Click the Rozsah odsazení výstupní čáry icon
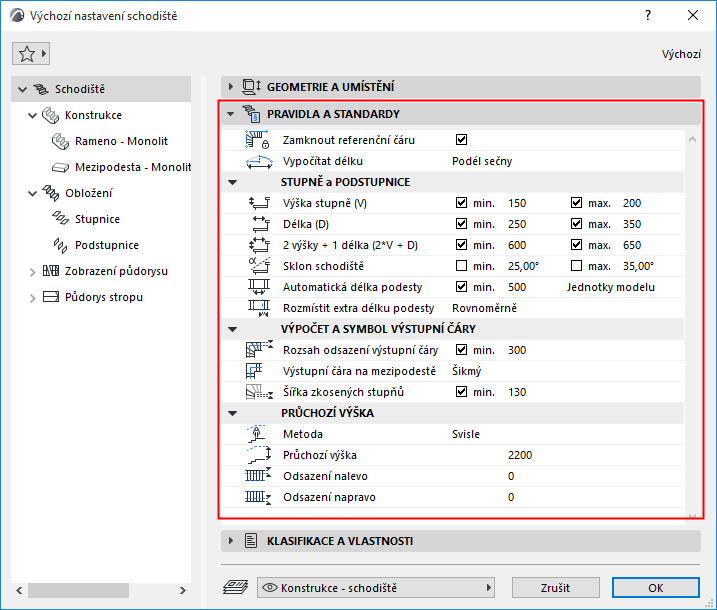This screenshot has width=717, height=610. point(259,350)
